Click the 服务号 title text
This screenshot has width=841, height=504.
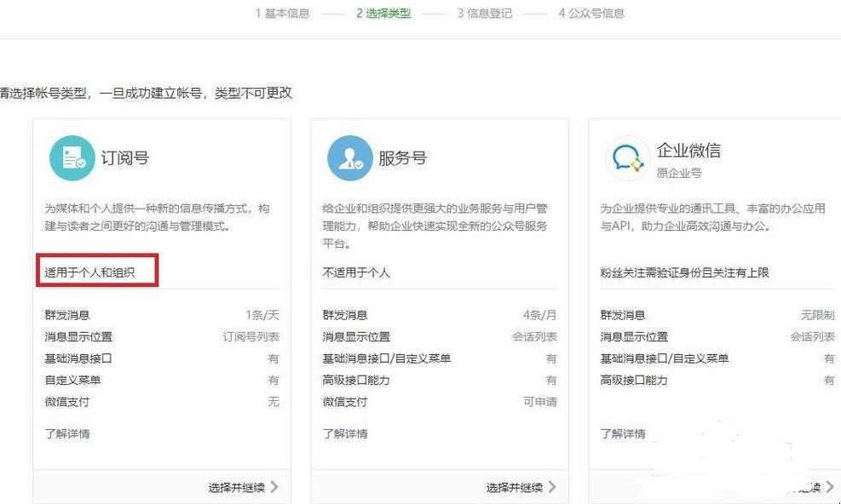click(403, 158)
